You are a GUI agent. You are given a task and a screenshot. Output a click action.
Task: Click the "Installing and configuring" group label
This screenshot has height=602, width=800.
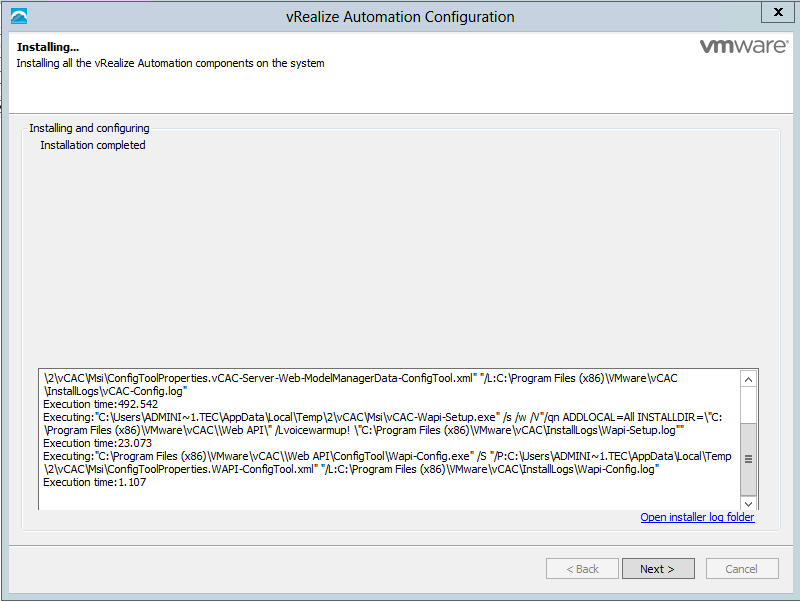(x=89, y=128)
